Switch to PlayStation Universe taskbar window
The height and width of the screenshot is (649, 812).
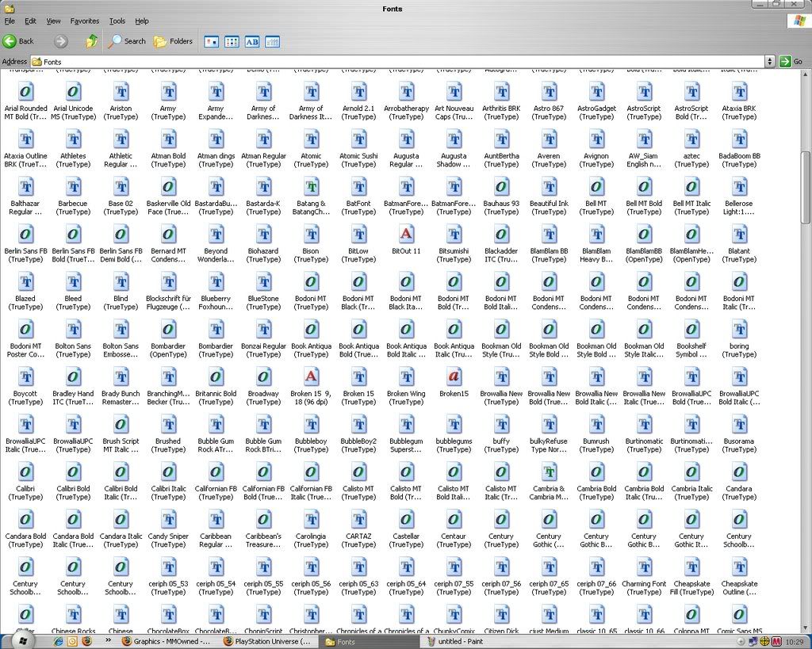pos(268,641)
